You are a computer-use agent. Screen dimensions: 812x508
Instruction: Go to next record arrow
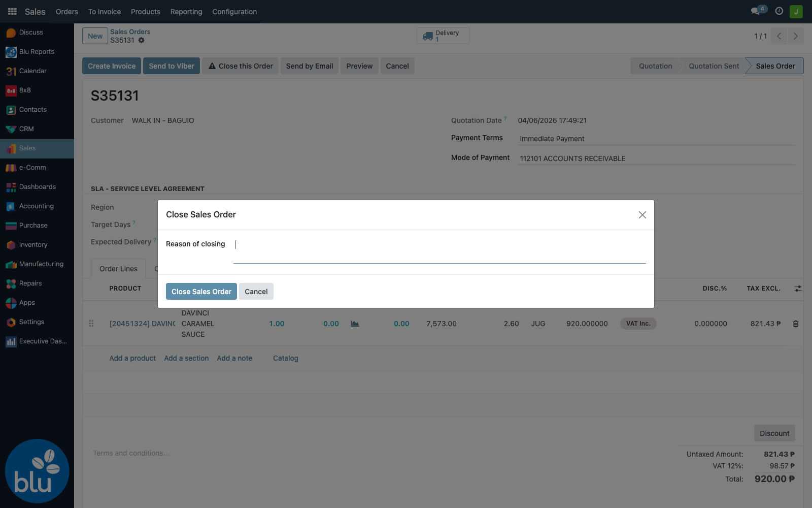click(x=795, y=36)
